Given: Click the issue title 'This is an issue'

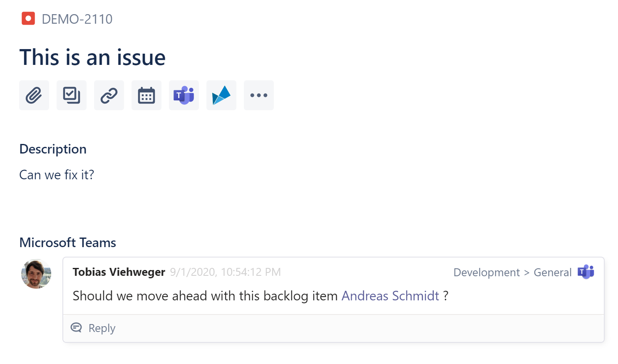Looking at the screenshot, I should pyautogui.click(x=92, y=57).
